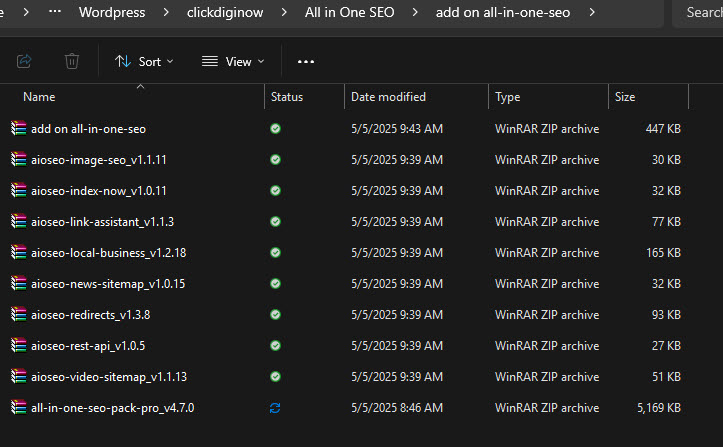Open the See more three-dots menu

(x=306, y=61)
